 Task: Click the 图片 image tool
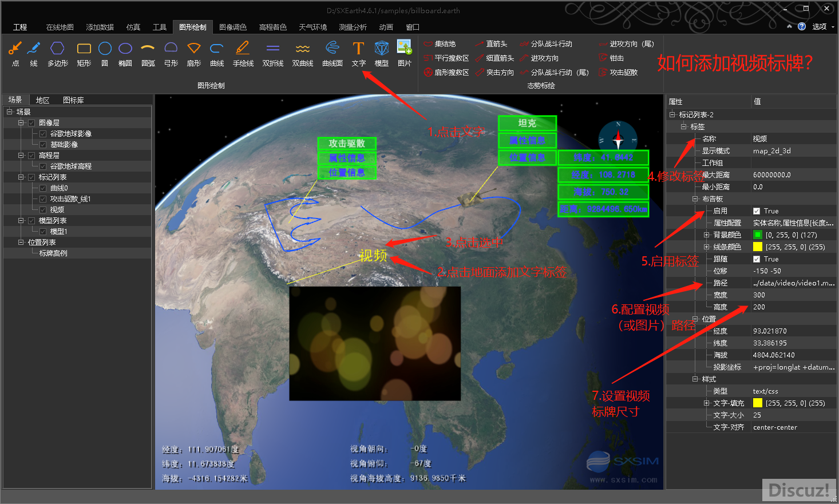[405, 54]
